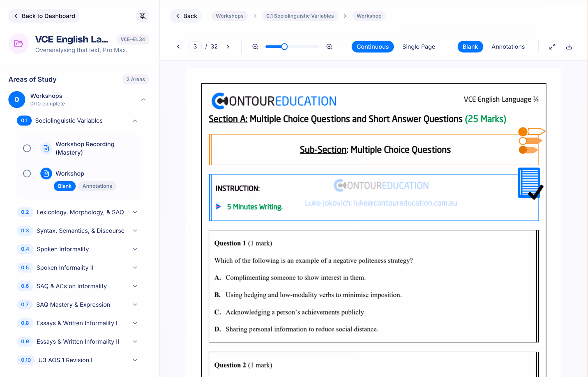588x377 pixels.
Task: Collapse the Sociolinguistic Variables section
Action: click(x=135, y=121)
